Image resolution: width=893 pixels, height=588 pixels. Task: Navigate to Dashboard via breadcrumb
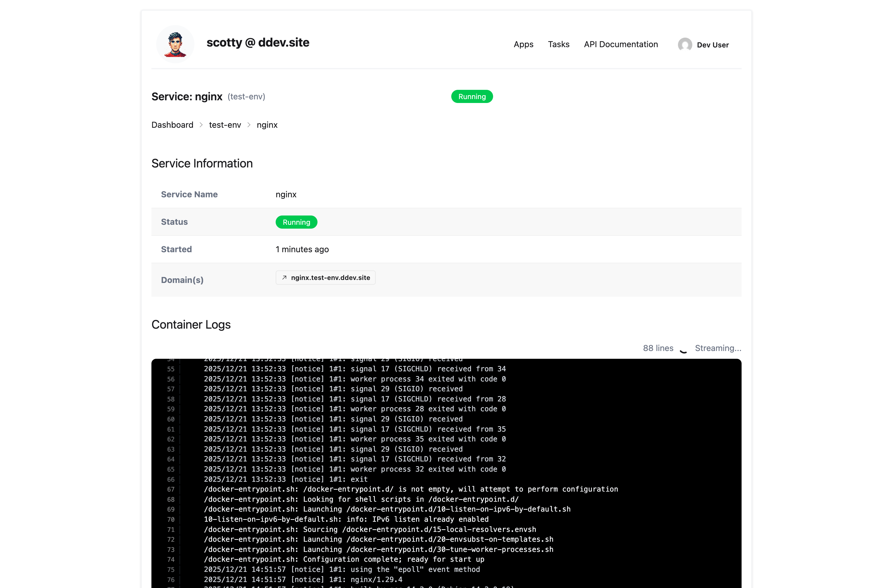172,125
